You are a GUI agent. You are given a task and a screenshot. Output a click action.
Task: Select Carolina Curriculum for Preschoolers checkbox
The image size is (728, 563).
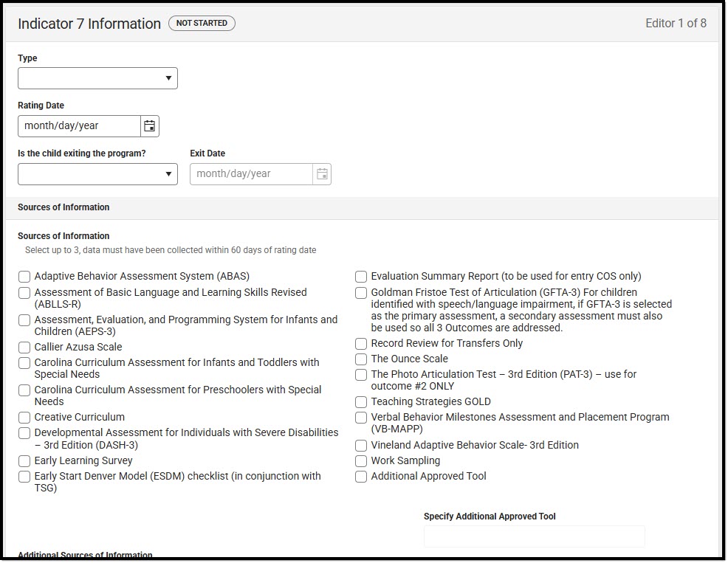(x=24, y=390)
